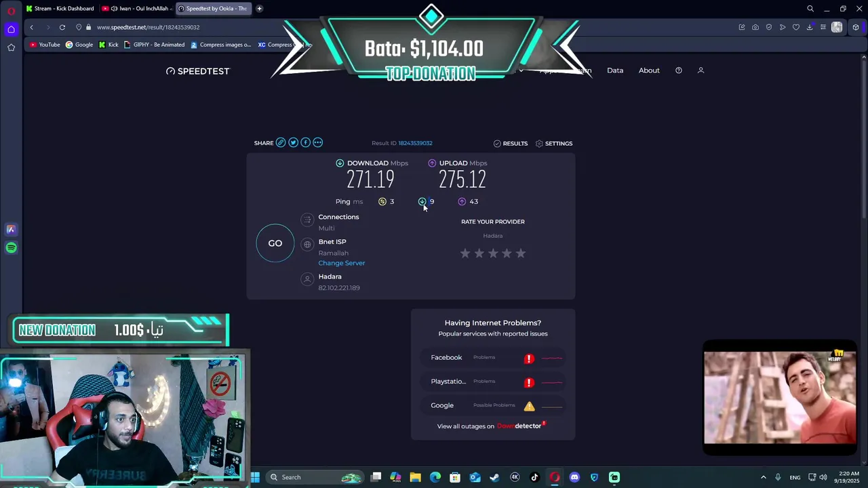This screenshot has height=488, width=868.
Task: Open more share options icon
Action: coord(317,142)
